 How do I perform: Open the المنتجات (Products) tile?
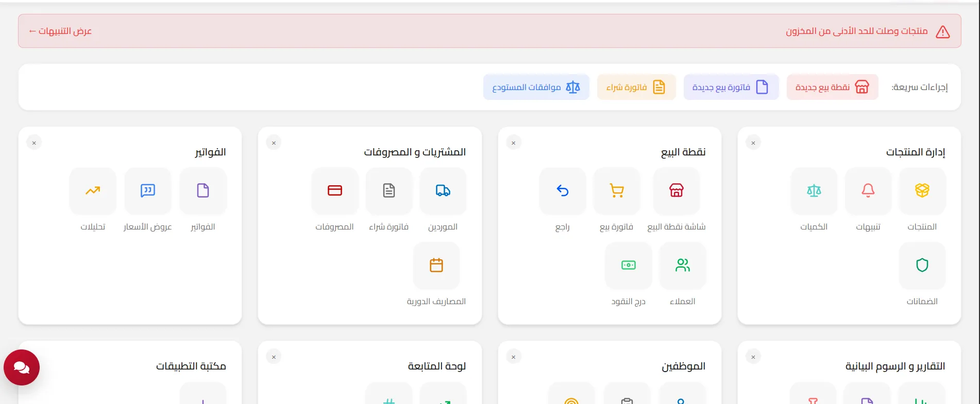tap(922, 191)
